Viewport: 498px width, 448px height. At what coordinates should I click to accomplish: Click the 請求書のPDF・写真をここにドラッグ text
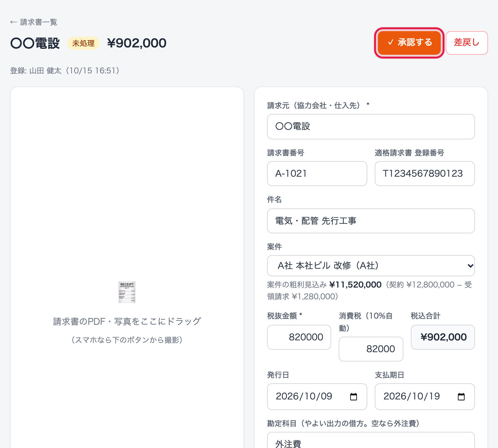[x=127, y=321]
